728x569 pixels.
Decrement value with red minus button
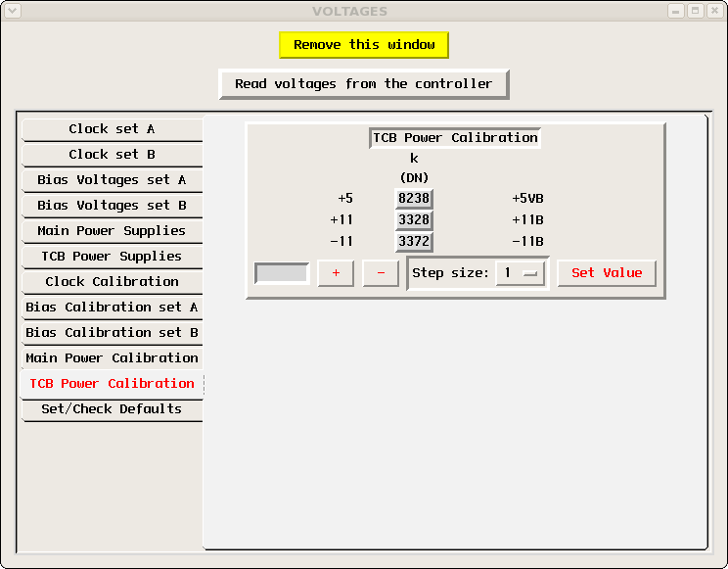pos(381,273)
